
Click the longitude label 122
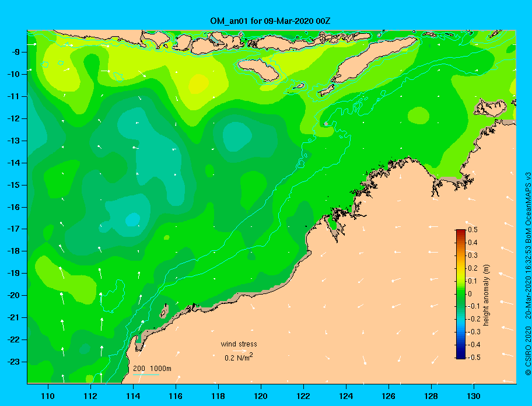tap(303, 396)
